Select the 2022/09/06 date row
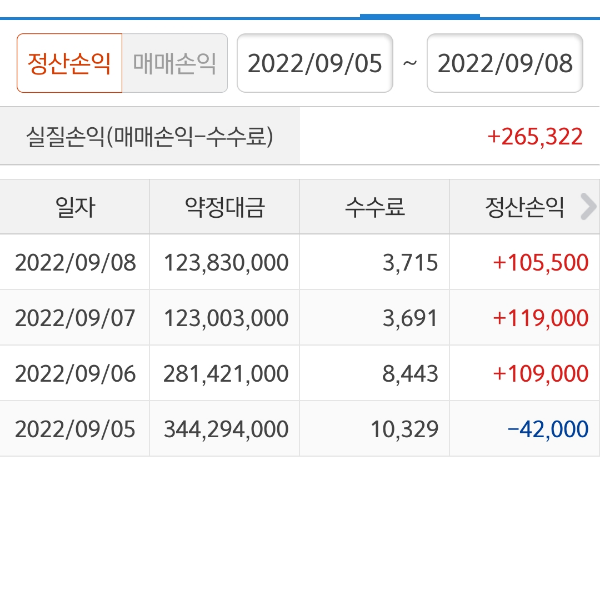This screenshot has width=600, height=600. pos(75,374)
